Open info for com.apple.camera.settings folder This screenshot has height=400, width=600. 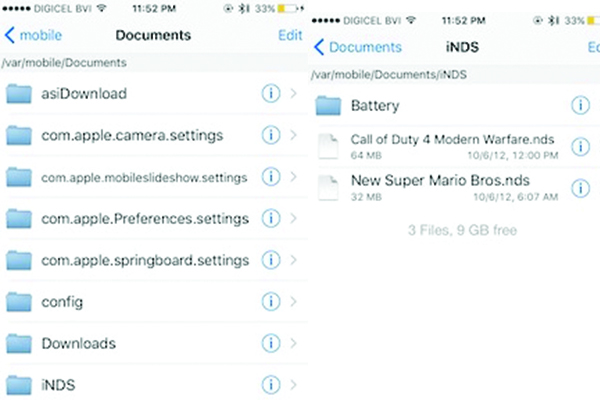[269, 135]
